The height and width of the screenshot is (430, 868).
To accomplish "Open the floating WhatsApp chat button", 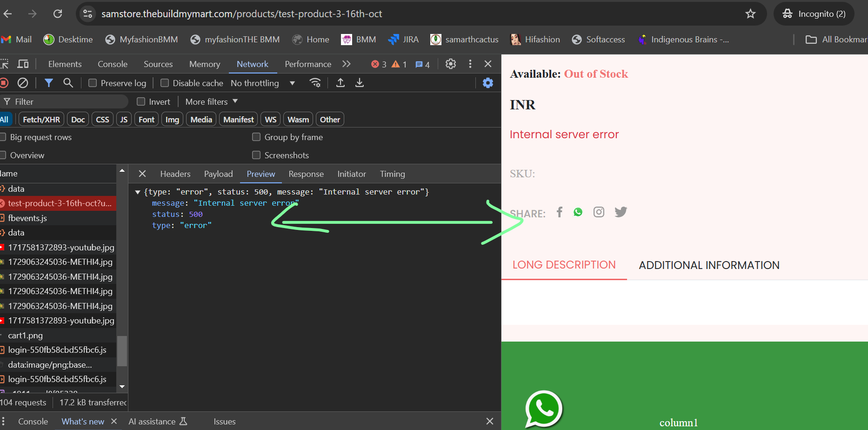I will coord(544,409).
